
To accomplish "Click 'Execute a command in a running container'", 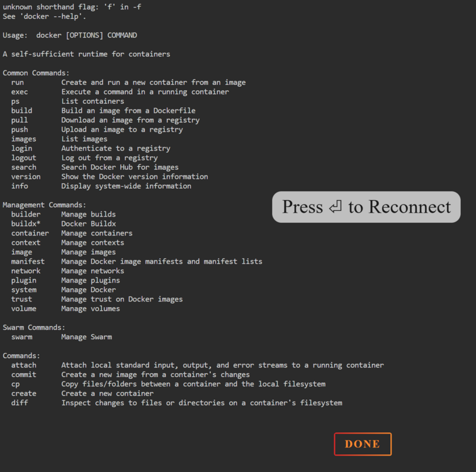I will (145, 92).
